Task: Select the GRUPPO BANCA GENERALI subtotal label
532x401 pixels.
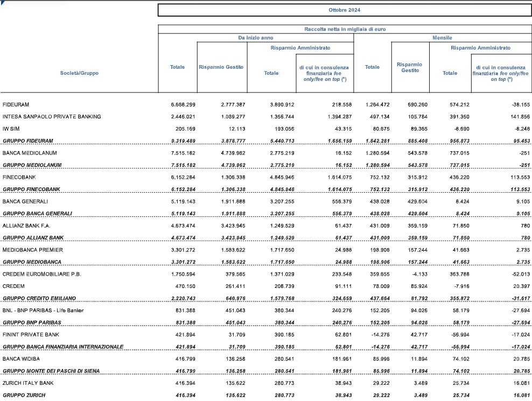Action: click(x=37, y=214)
